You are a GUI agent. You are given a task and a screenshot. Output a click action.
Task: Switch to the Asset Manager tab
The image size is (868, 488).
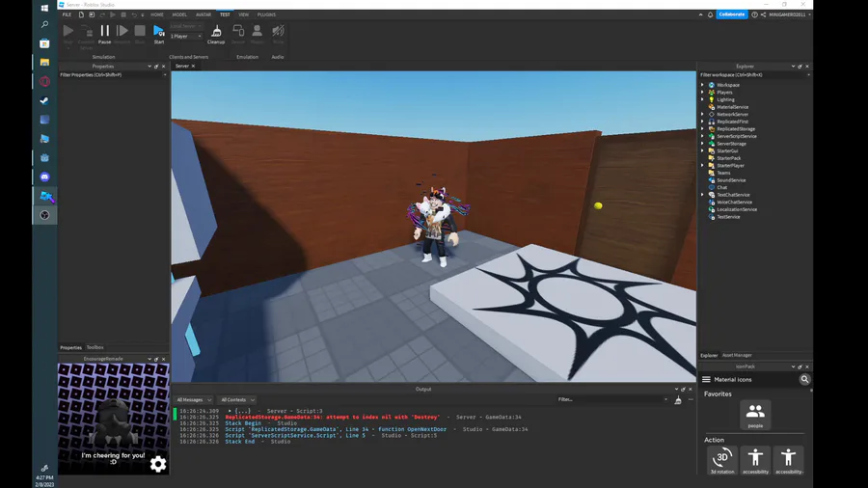click(x=737, y=355)
